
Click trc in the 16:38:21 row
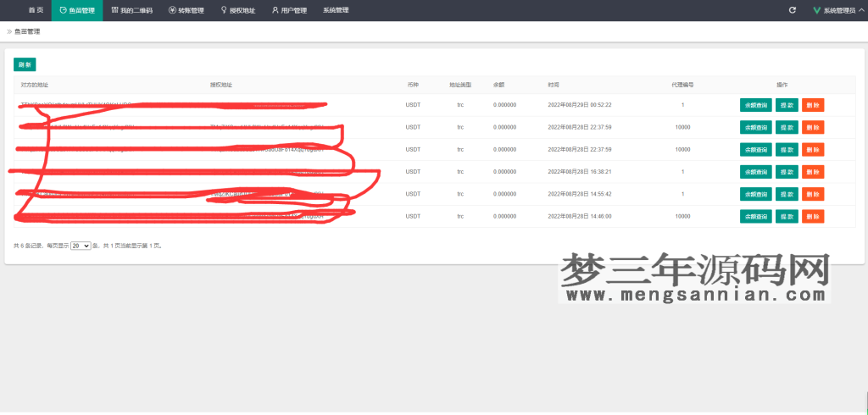[460, 172]
